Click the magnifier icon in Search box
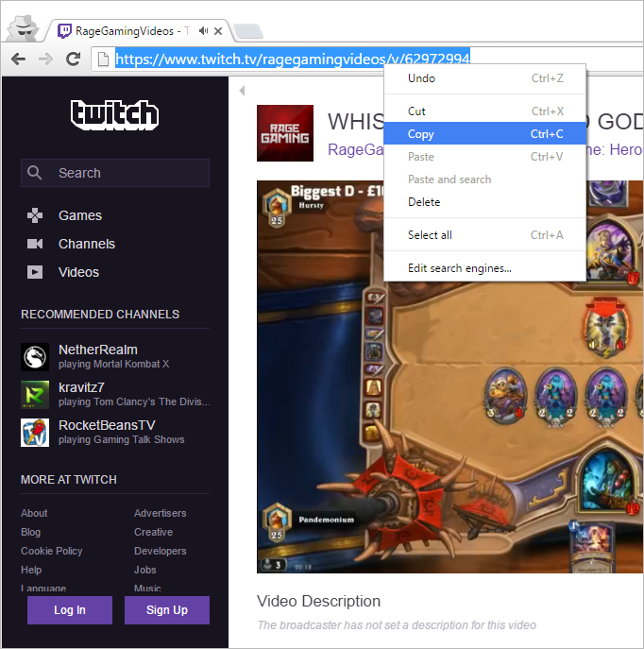644x649 pixels. pos(34,173)
